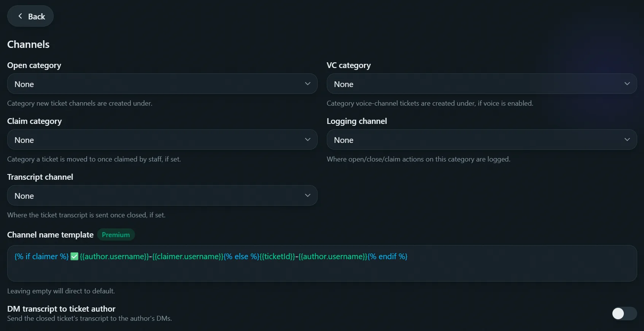Image resolution: width=644 pixels, height=331 pixels.
Task: Toggle DM transcript to ticket author
Action: click(x=624, y=314)
